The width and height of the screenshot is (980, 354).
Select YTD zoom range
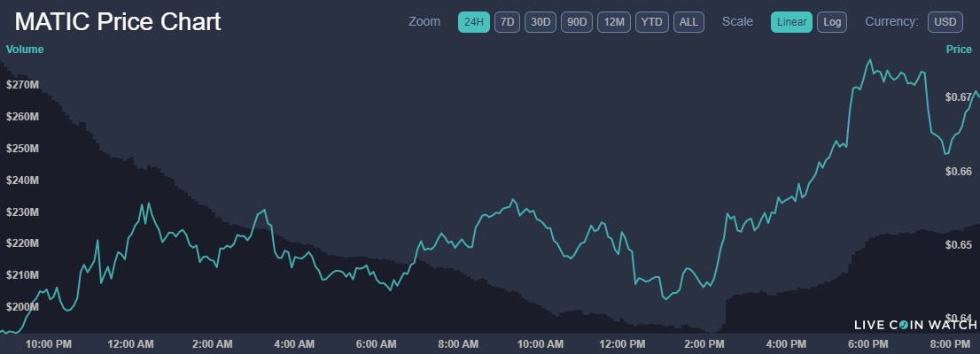pos(651,22)
